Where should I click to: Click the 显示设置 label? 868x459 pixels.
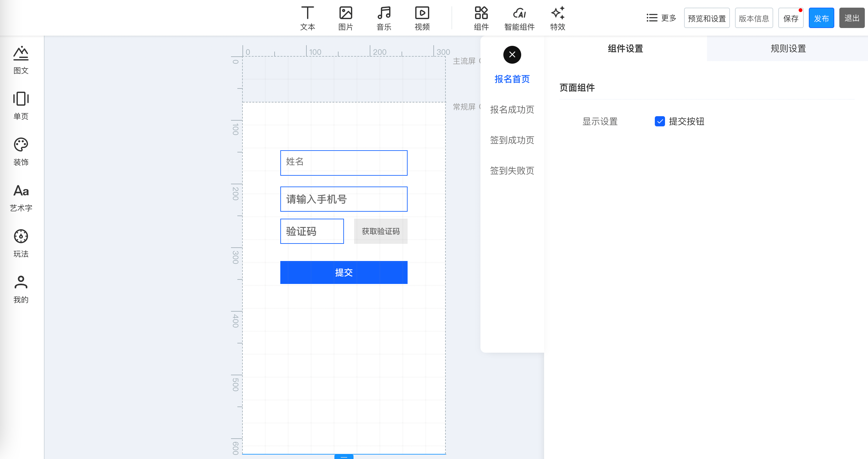pyautogui.click(x=600, y=121)
